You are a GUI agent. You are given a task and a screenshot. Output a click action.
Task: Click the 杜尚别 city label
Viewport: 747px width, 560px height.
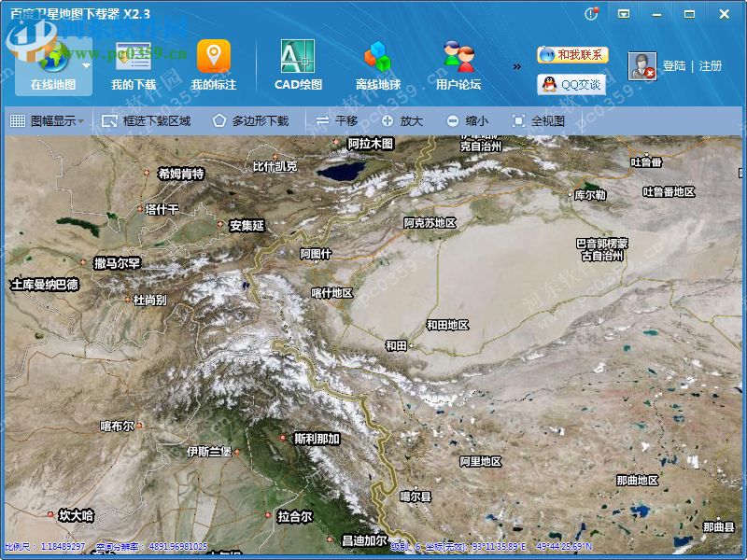tap(150, 300)
